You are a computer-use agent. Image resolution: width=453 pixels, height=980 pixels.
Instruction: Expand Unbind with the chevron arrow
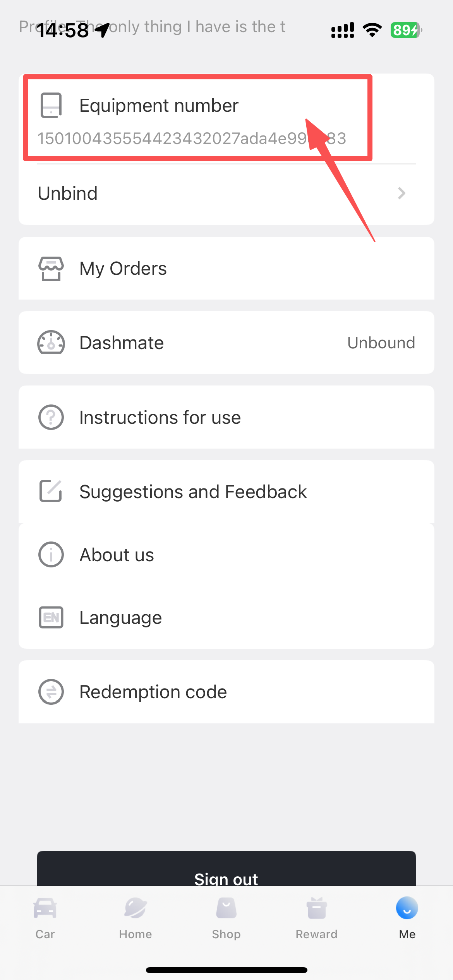tap(402, 193)
